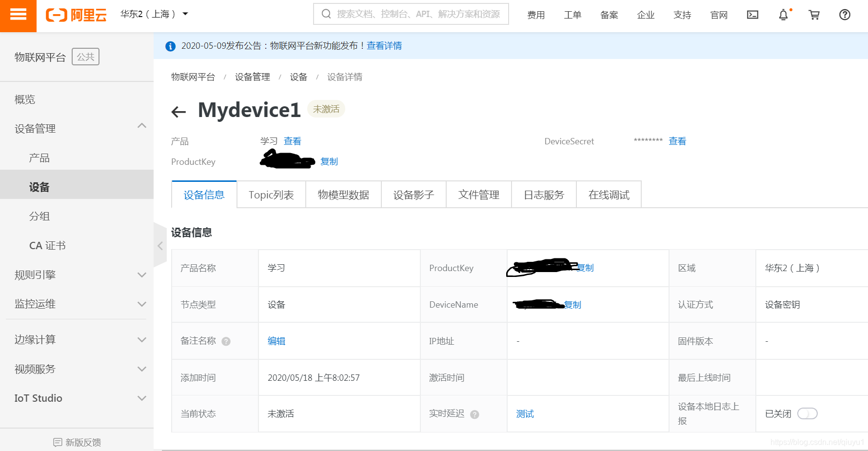This screenshot has width=868, height=451.
Task: Click the 未激活 status badge
Action: click(326, 109)
